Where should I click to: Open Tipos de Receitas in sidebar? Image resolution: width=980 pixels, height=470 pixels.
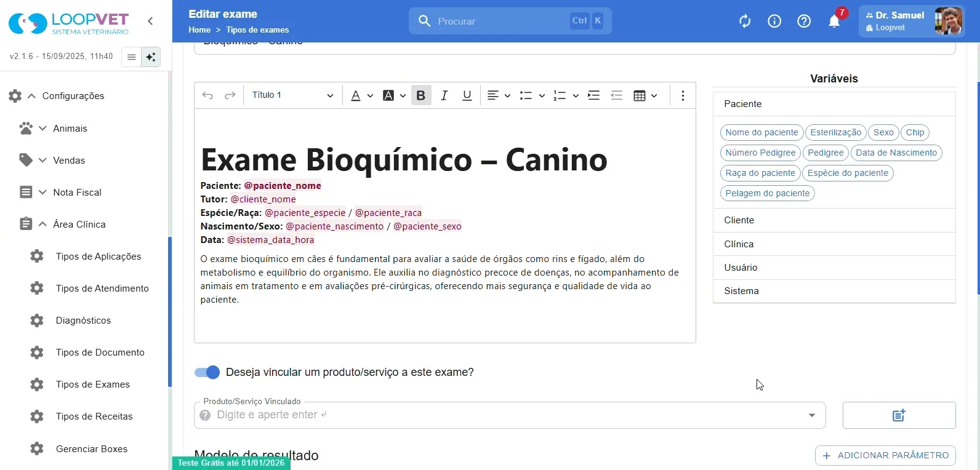(94, 416)
